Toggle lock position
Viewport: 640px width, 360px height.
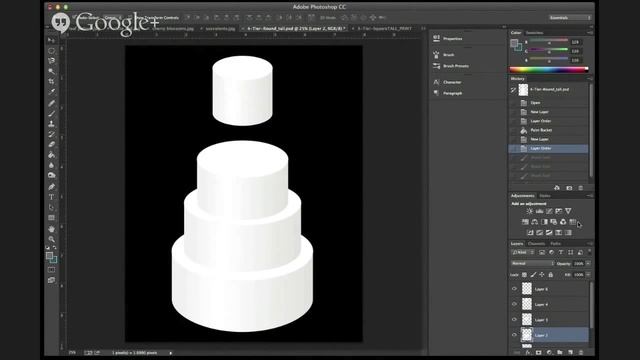coord(542,275)
